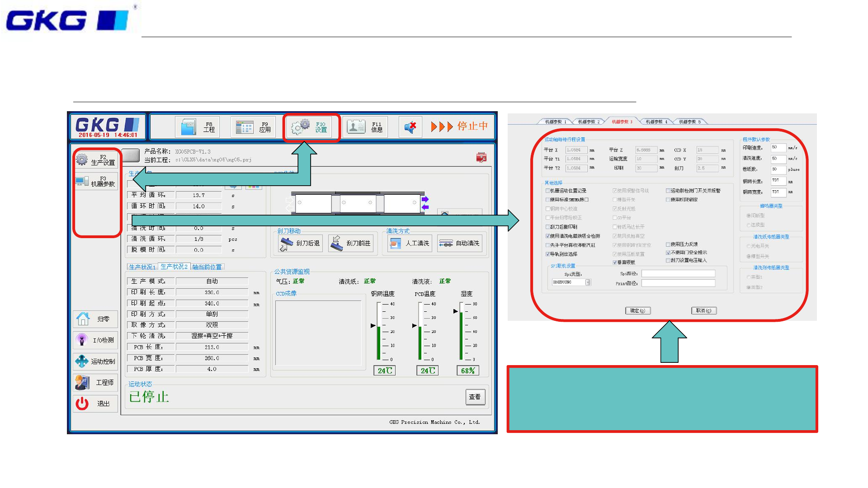Click the 归零 home icon
This screenshot has width=868, height=488.
coord(83,319)
